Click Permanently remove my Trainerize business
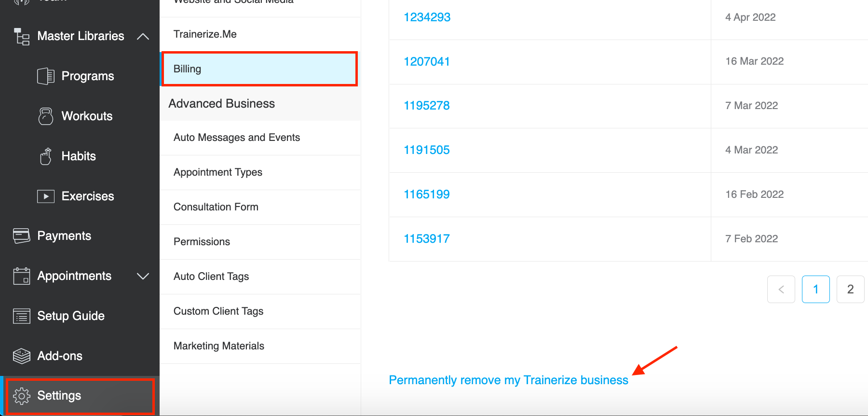 (x=508, y=380)
